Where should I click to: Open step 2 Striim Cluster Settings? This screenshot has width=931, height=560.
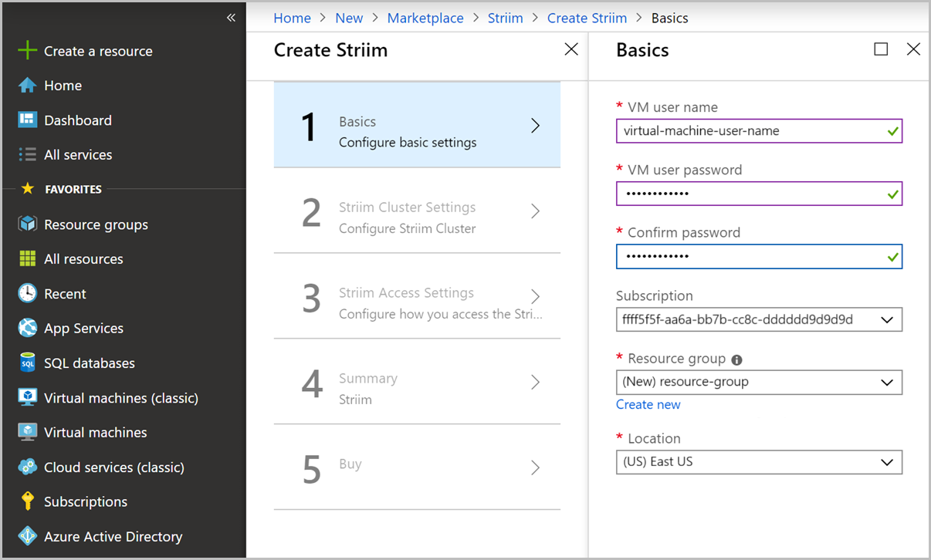coord(417,217)
